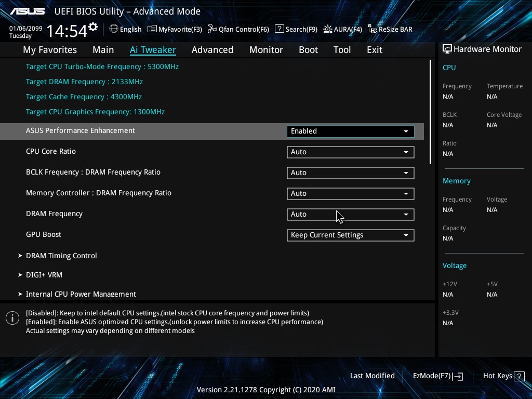Click Version 2.21.1278 copyright text
The width and height of the screenshot is (532, 399).
[266, 390]
